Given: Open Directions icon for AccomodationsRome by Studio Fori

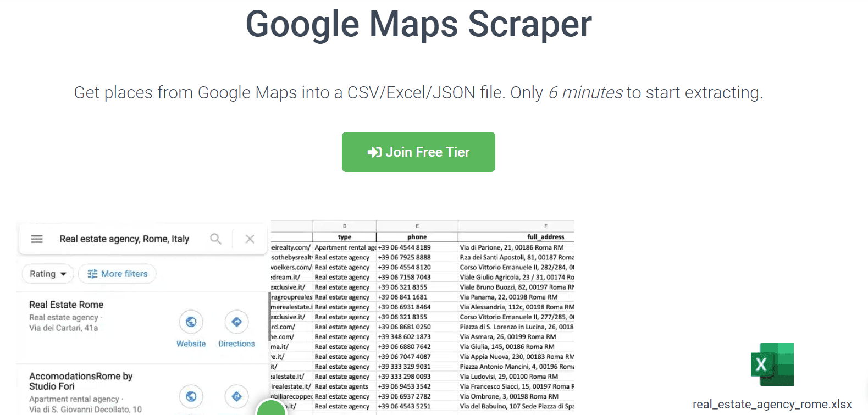Looking at the screenshot, I should click(x=236, y=396).
